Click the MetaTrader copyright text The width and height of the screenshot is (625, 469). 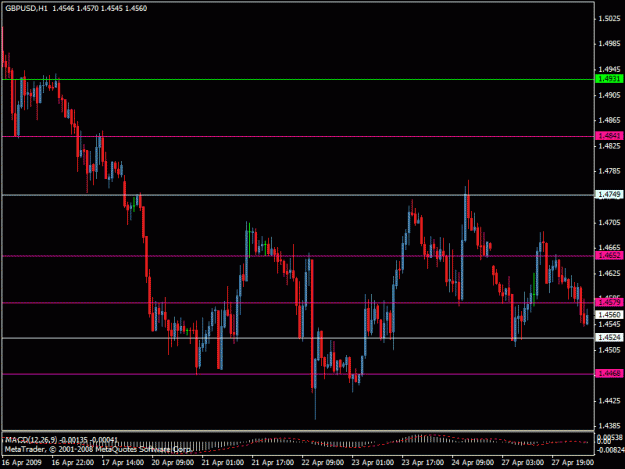pos(98,449)
